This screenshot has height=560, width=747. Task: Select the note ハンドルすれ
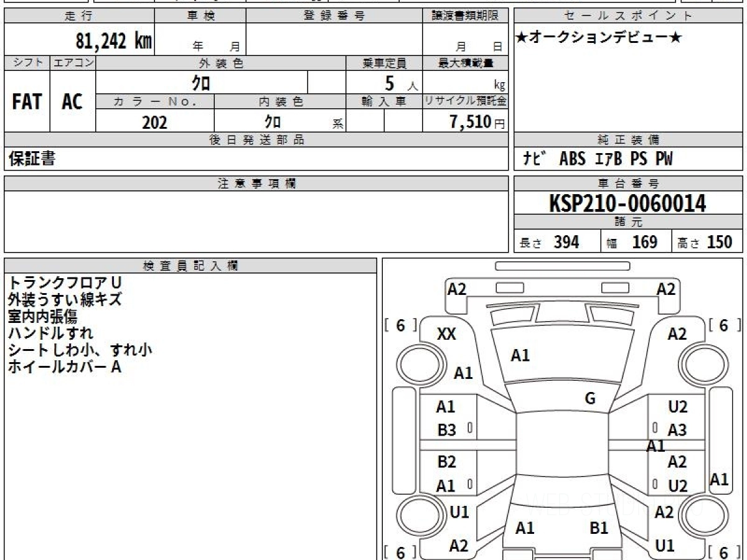click(50, 334)
